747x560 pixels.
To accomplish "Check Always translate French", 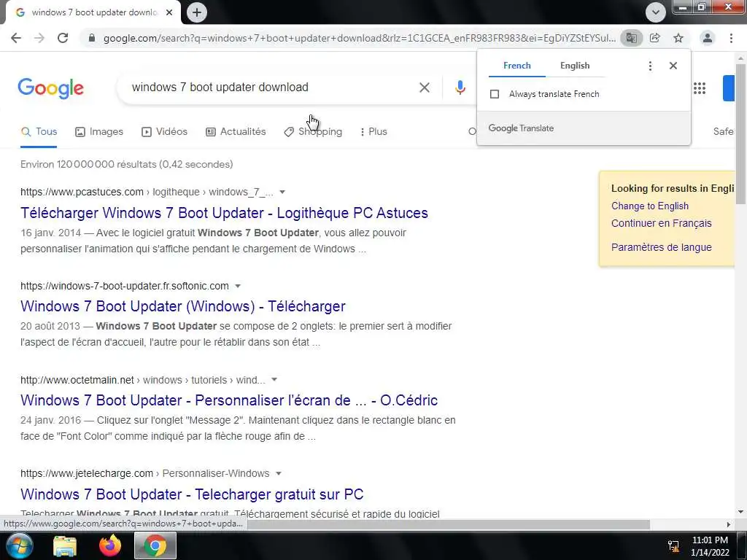I will point(495,94).
